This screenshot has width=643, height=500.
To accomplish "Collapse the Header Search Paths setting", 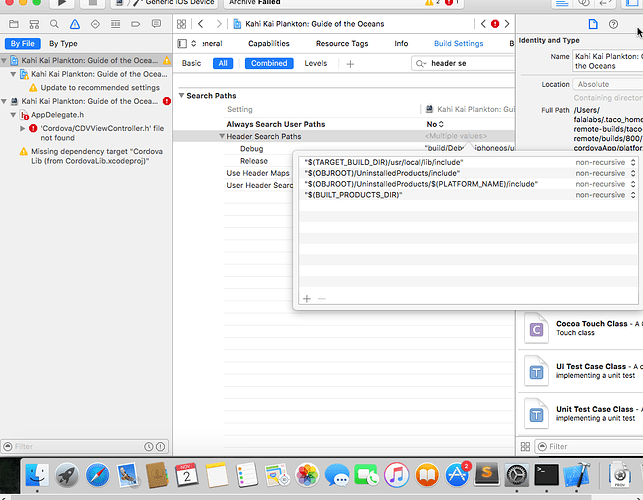I will [x=222, y=136].
